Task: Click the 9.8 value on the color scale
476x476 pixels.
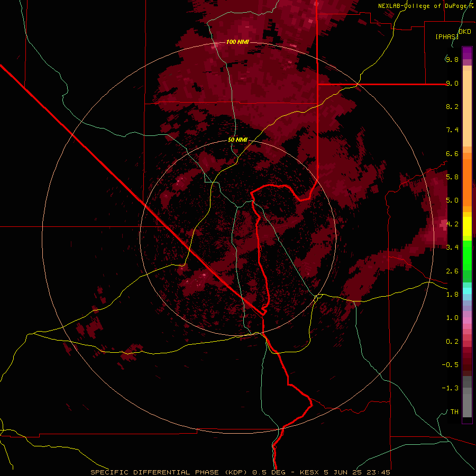Action: point(452,59)
